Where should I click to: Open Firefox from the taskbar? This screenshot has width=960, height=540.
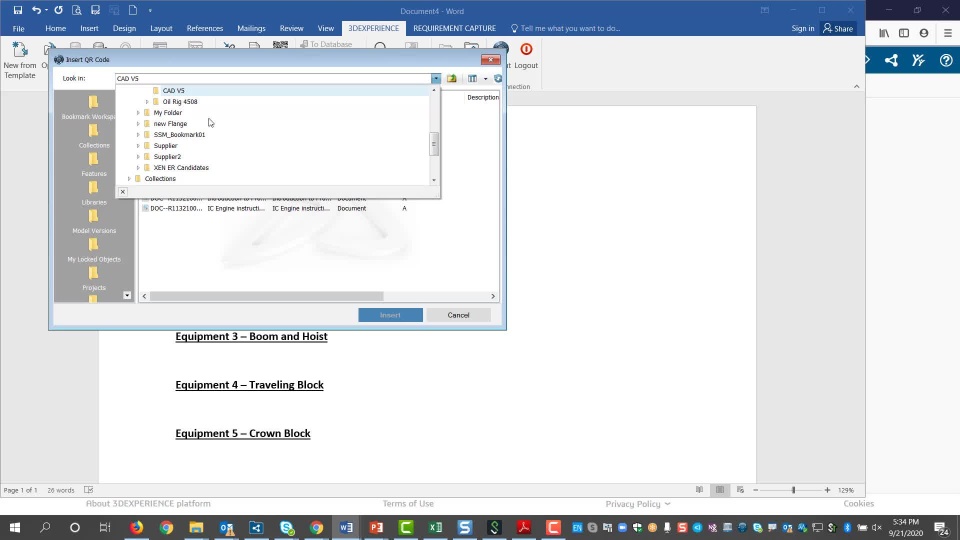click(136, 527)
